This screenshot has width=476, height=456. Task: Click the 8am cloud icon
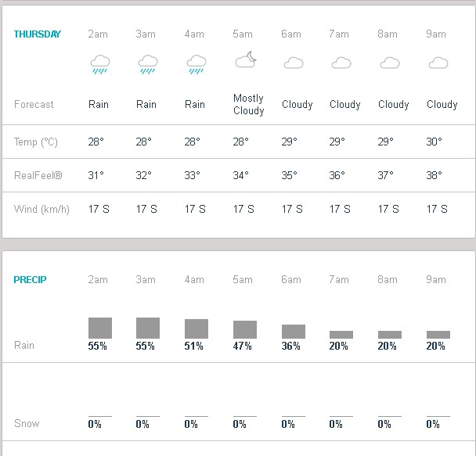pyautogui.click(x=390, y=63)
